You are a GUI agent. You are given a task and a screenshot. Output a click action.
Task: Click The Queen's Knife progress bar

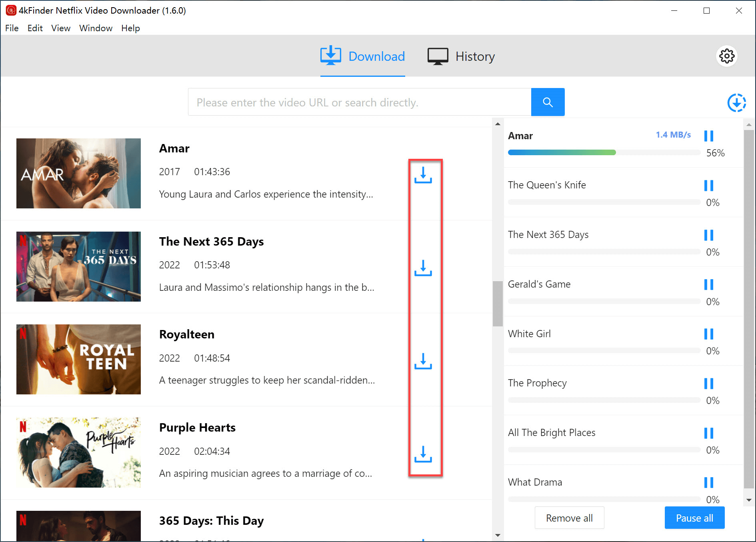point(604,202)
